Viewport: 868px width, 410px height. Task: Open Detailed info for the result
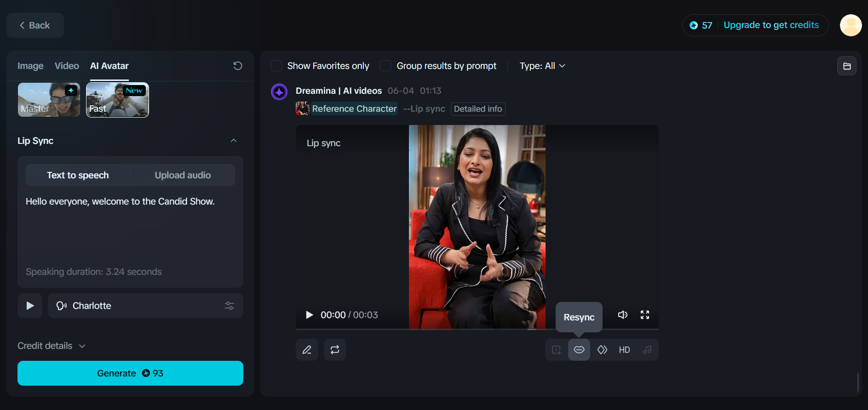point(478,109)
